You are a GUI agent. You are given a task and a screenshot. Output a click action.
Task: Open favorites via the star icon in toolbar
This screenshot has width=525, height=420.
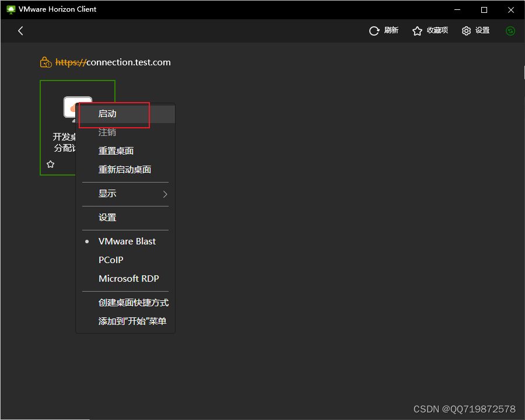click(417, 31)
